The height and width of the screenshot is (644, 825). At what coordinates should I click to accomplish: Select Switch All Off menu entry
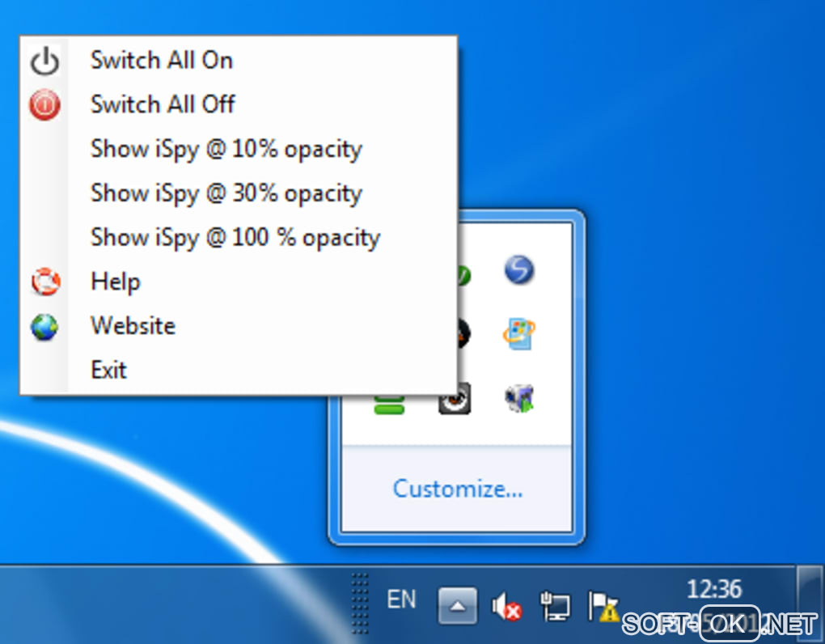coord(238,104)
